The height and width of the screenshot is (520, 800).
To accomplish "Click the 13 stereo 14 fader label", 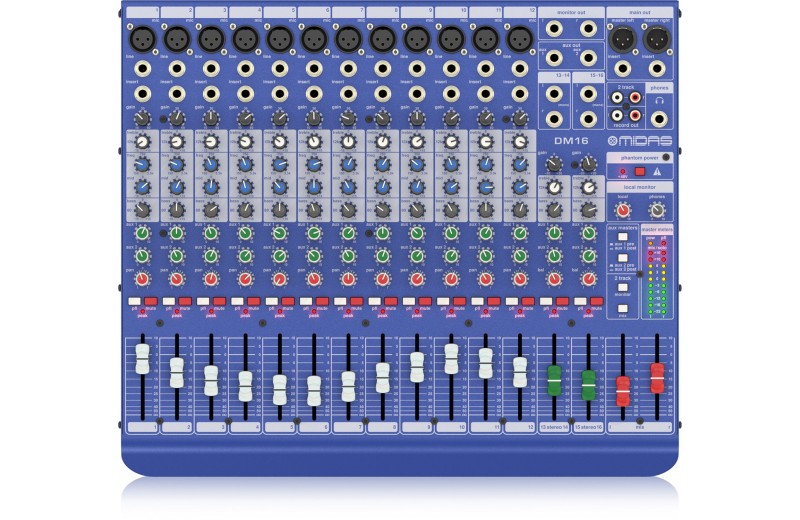I will pos(555,427).
